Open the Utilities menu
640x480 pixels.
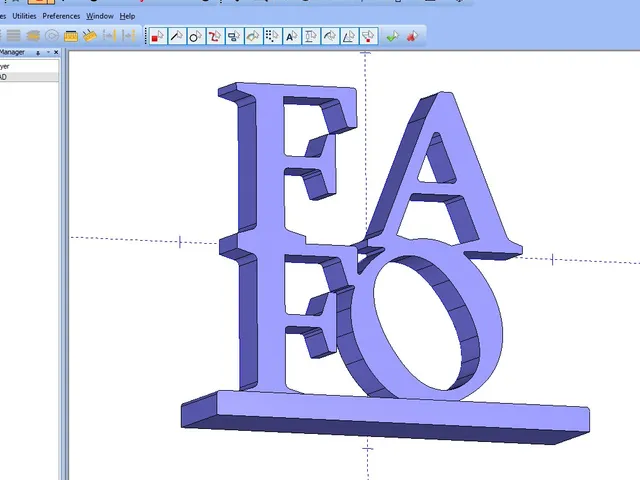[24, 16]
